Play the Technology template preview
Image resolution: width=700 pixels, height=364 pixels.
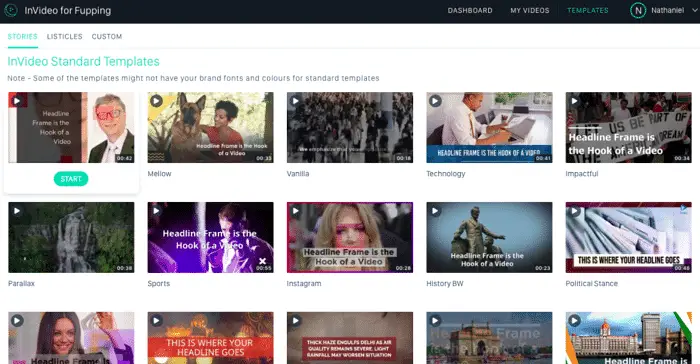point(435,101)
